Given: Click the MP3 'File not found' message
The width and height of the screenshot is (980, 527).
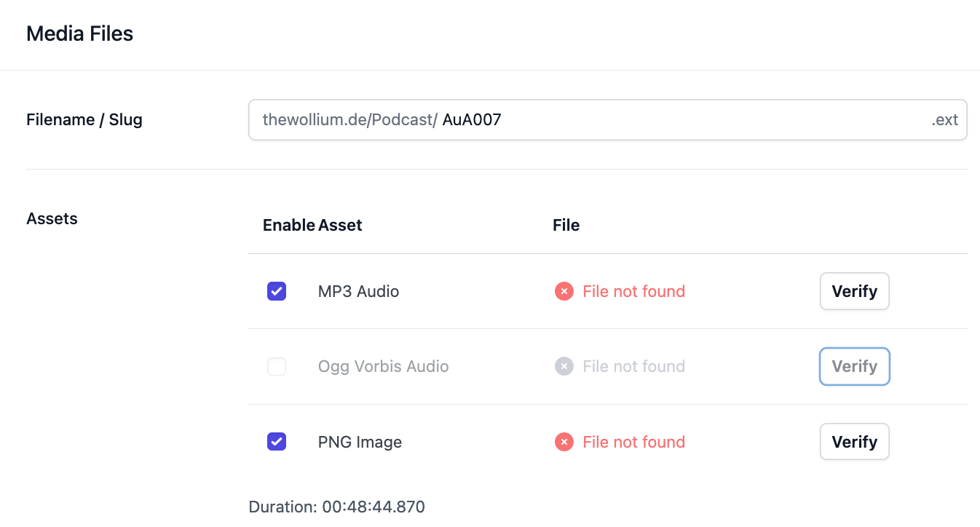Looking at the screenshot, I should click(x=634, y=291).
